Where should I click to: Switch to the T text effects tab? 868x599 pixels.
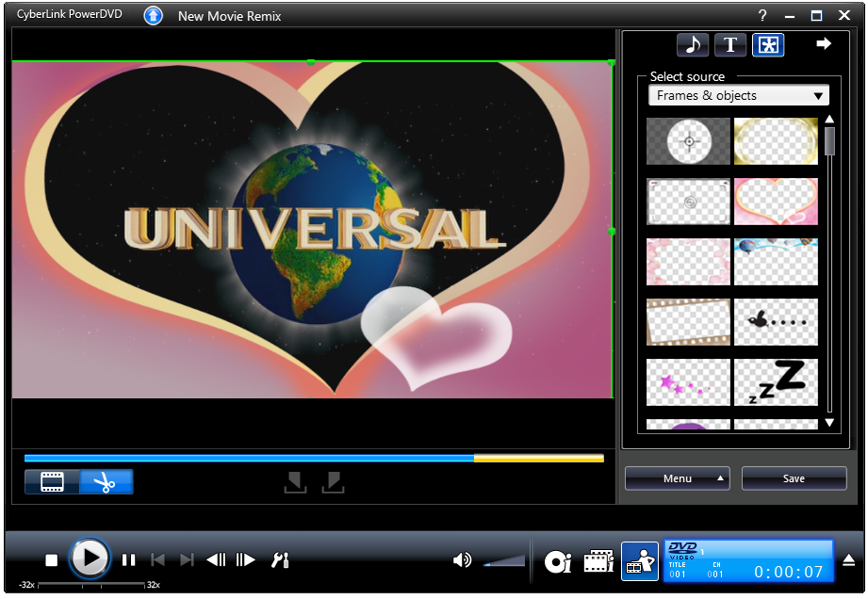(x=730, y=45)
